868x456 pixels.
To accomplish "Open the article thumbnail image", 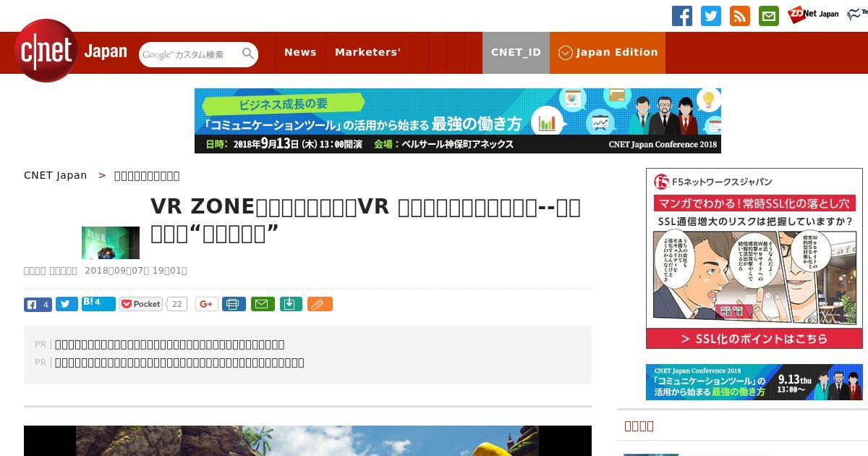I will coord(111,242).
